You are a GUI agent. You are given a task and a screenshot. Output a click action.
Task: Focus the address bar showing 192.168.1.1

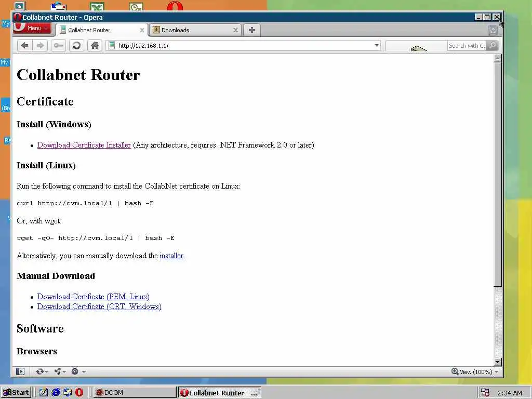pyautogui.click(x=243, y=46)
